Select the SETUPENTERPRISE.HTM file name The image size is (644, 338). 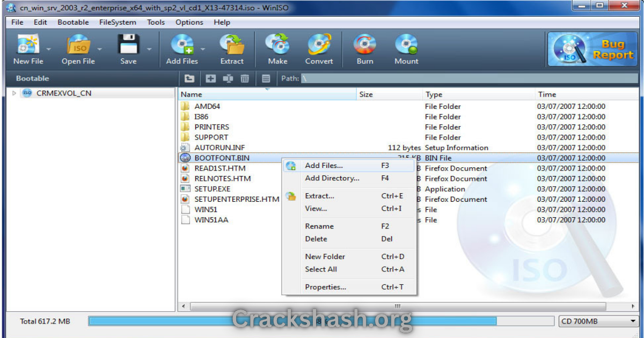237,199
